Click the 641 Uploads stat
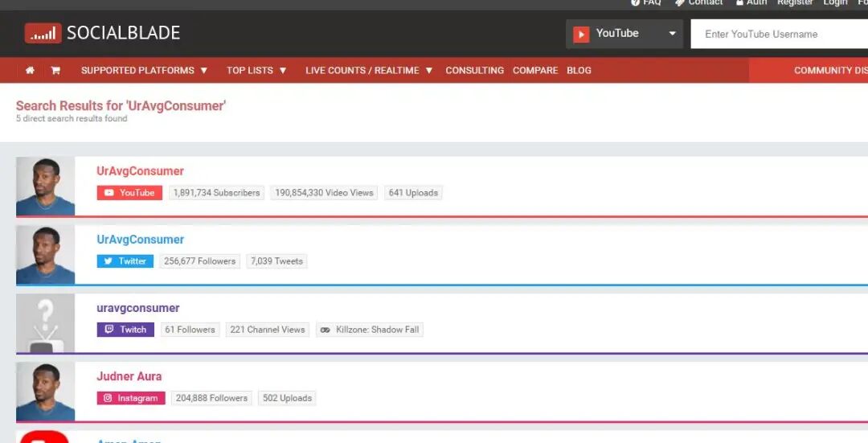Screen dimensions: 868x443 tap(413, 193)
